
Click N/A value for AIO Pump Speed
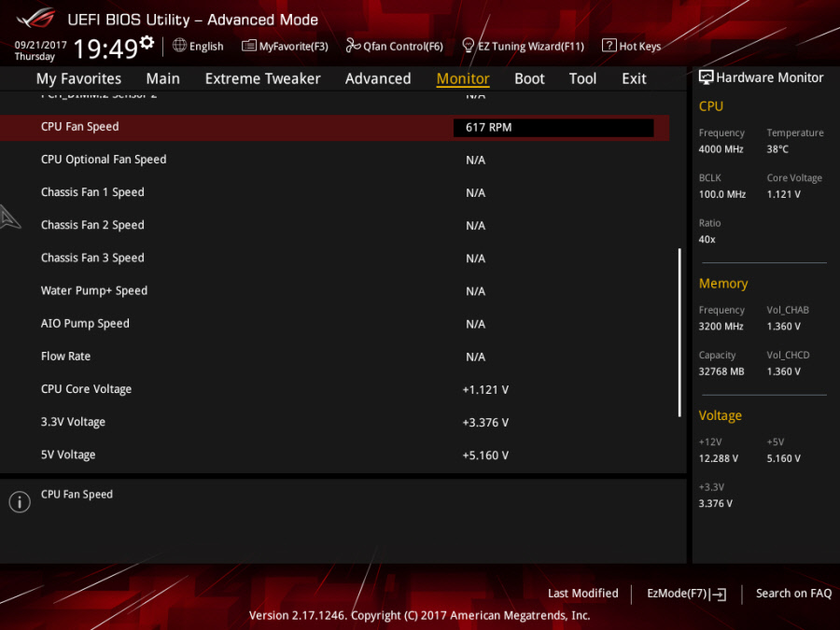pos(476,325)
